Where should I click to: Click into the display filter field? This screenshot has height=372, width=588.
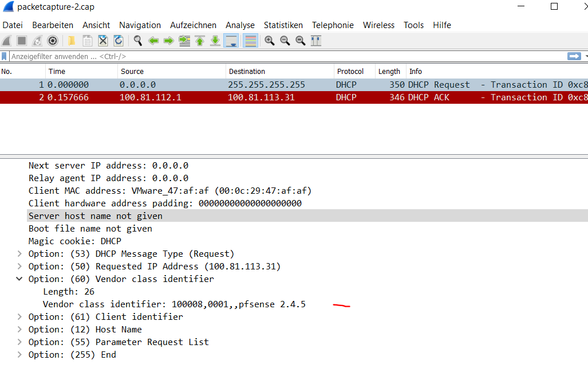tap(286, 56)
